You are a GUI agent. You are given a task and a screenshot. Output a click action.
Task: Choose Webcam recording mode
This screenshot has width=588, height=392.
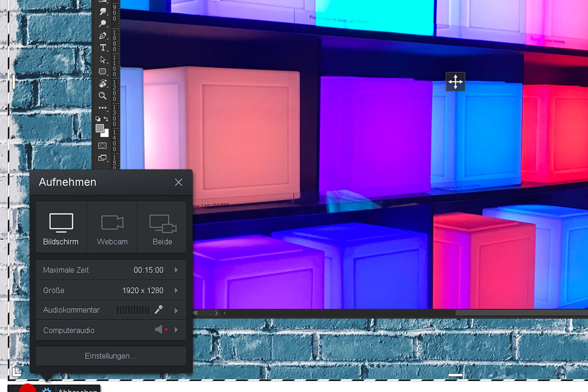tap(112, 227)
